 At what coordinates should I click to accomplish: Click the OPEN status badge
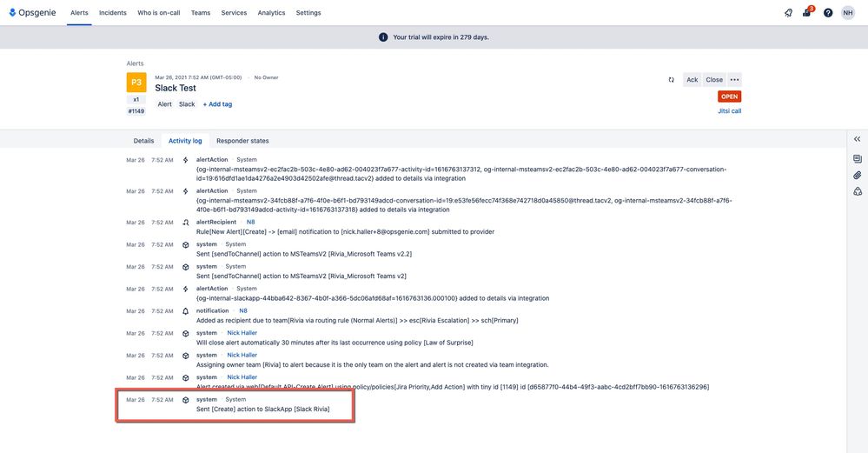(x=730, y=97)
